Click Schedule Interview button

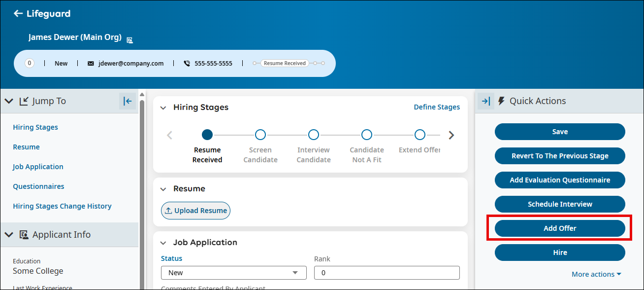(x=560, y=204)
